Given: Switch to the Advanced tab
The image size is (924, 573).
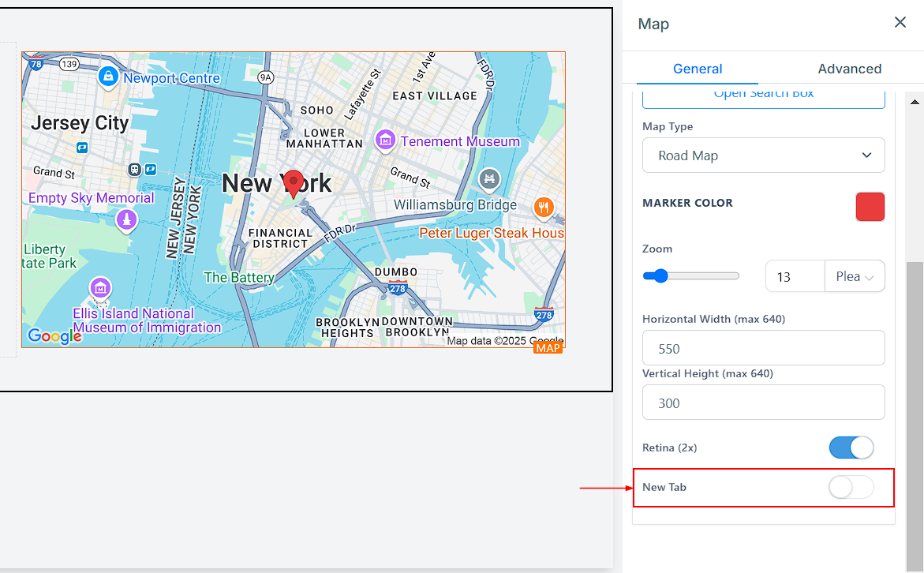Looking at the screenshot, I should pos(849,69).
